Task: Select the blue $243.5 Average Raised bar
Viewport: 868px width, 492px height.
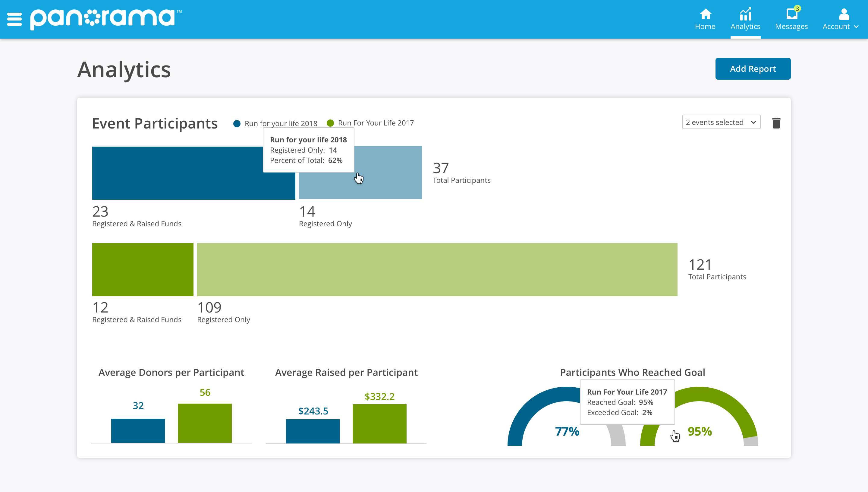Action: [313, 431]
